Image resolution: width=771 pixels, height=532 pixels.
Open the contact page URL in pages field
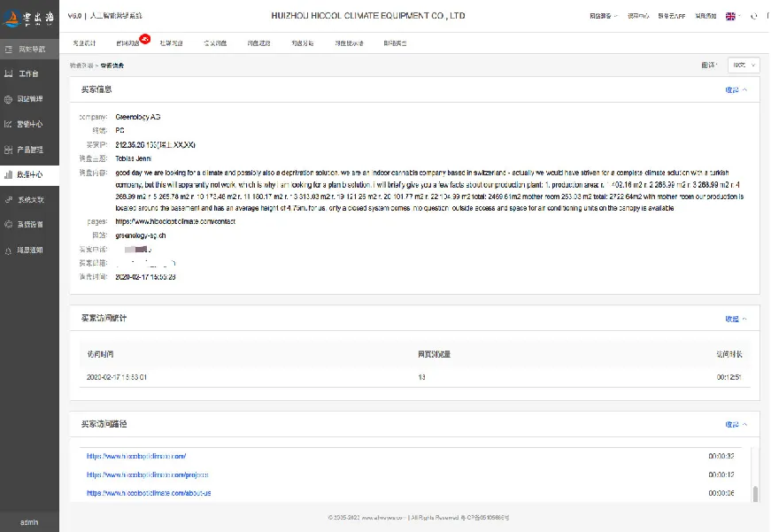point(175,222)
